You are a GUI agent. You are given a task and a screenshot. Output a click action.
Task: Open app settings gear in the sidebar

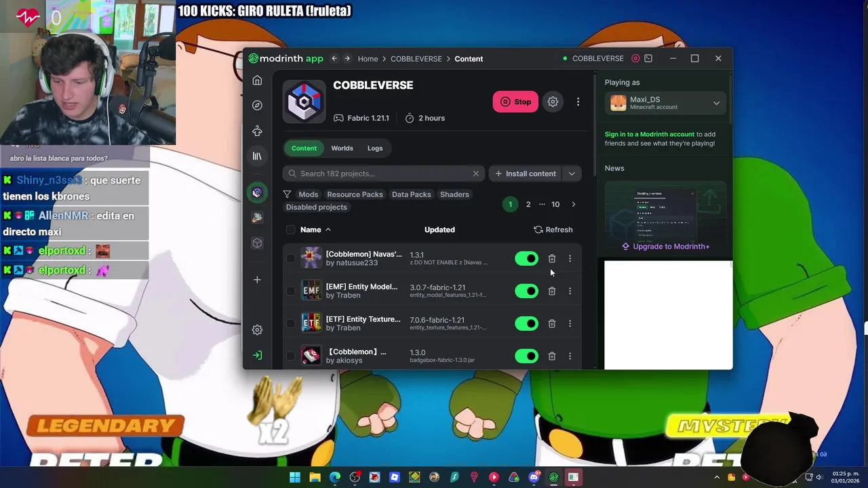click(257, 329)
